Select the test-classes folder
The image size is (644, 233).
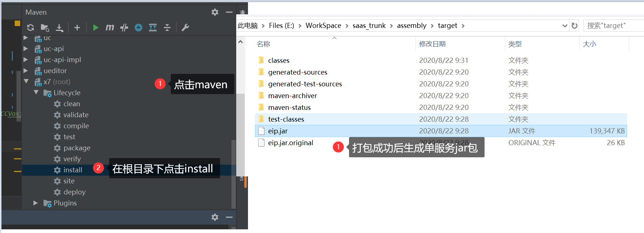pos(441,119)
